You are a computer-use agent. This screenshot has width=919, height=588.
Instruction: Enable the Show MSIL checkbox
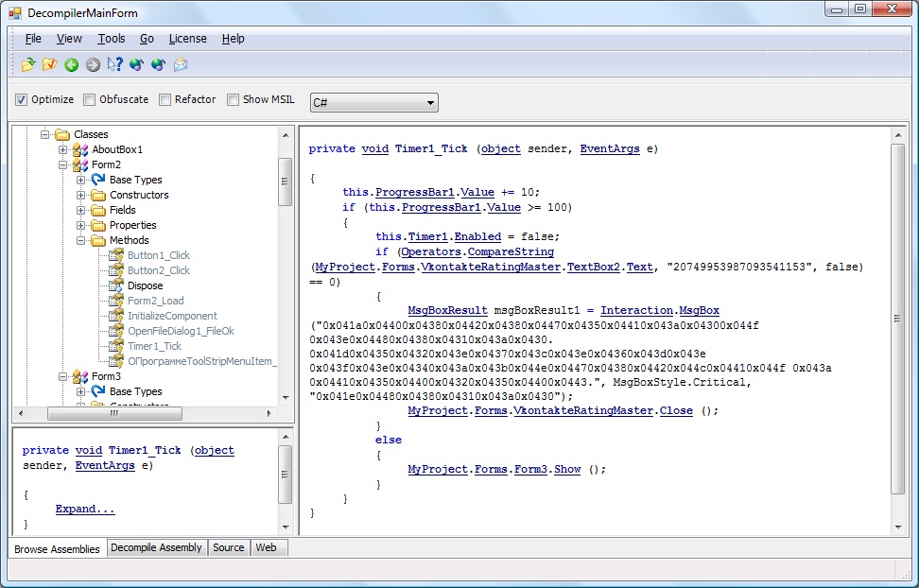233,99
